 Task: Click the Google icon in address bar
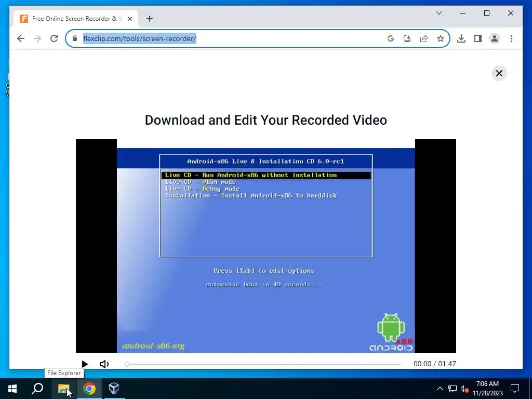pyautogui.click(x=391, y=38)
